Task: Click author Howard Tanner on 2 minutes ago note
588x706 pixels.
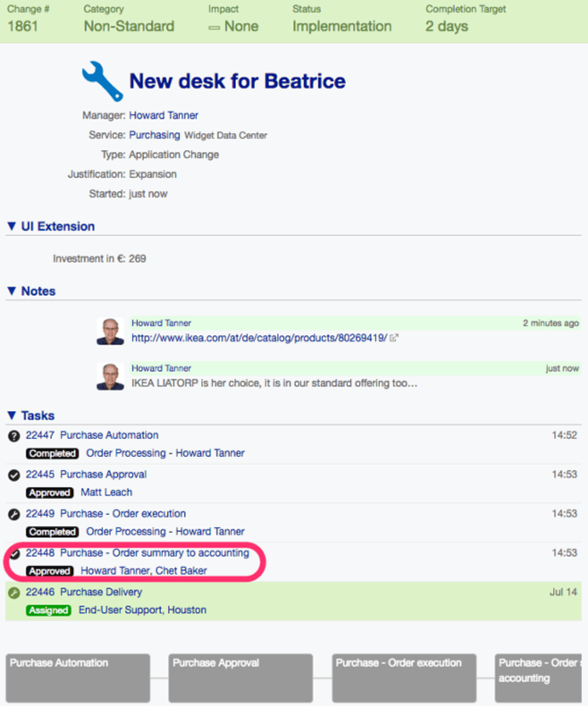Action: click(161, 323)
